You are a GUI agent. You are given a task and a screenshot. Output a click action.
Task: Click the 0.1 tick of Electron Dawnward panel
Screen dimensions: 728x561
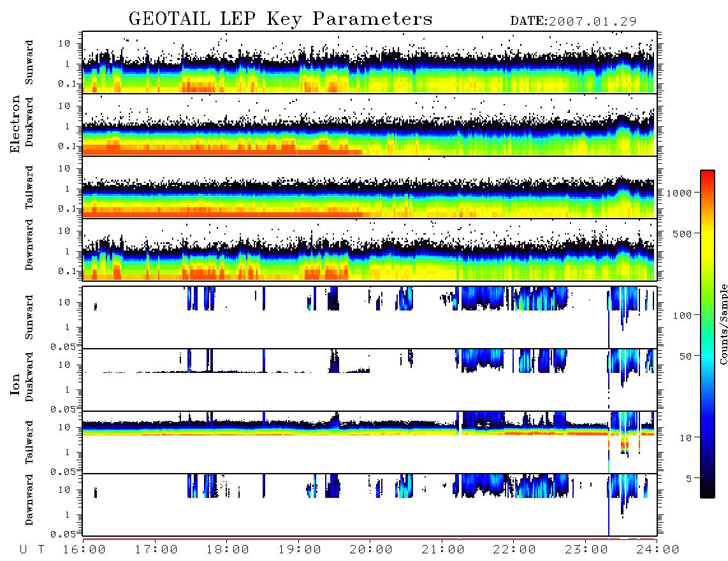69,271
